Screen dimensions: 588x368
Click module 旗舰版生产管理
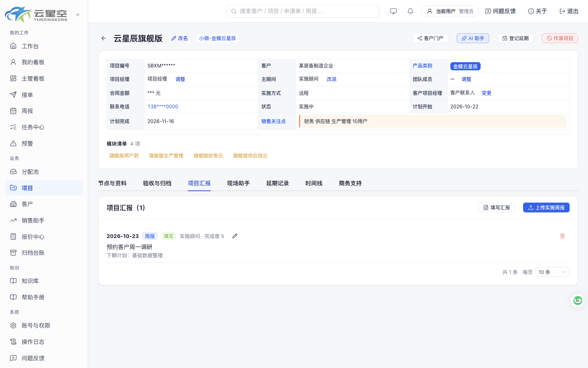pos(166,156)
